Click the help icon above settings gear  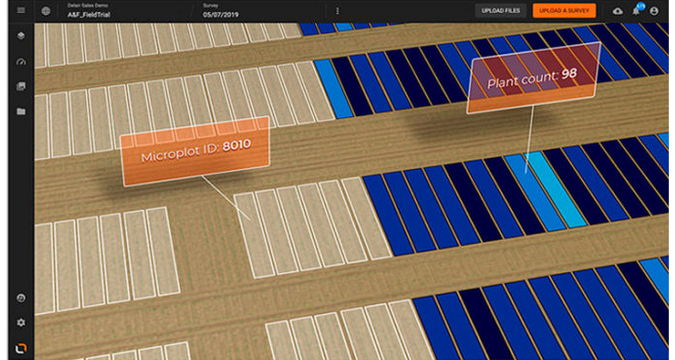click(21, 298)
